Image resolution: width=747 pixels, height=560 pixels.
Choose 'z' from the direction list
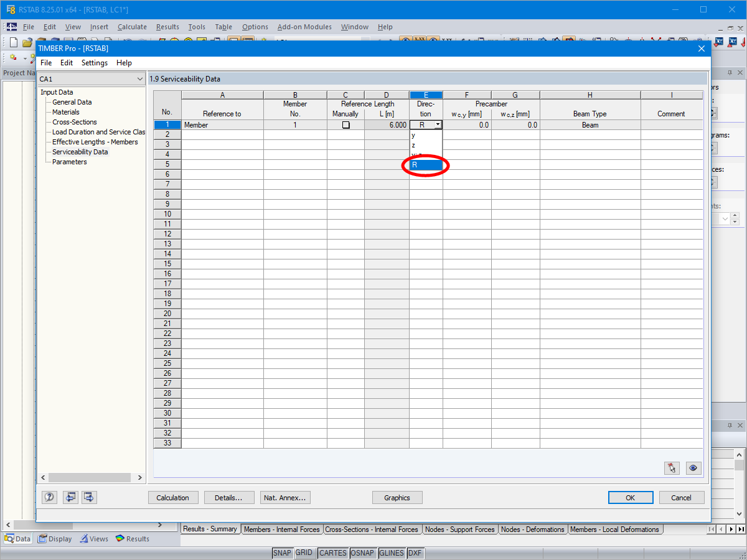426,145
